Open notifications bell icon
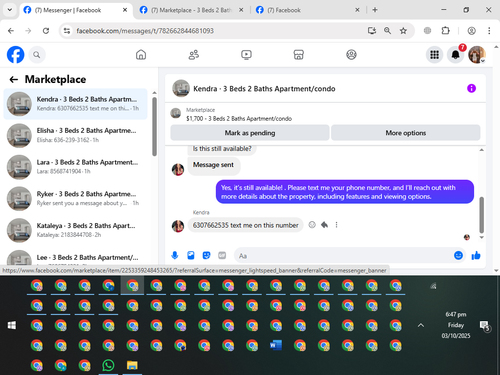 [456, 55]
